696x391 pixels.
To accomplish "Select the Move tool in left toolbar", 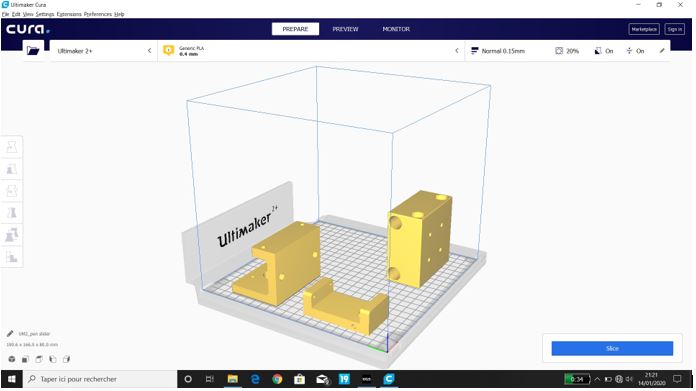I will click(x=12, y=147).
